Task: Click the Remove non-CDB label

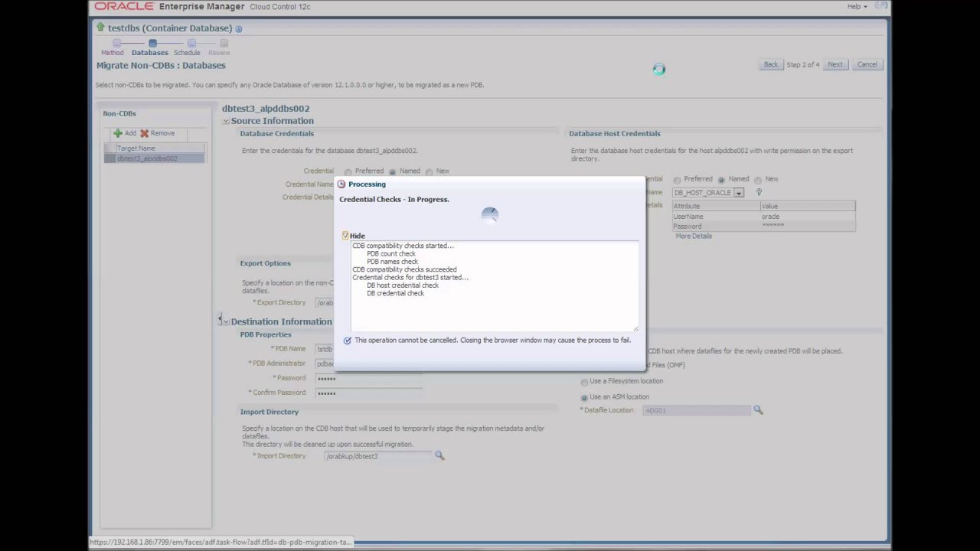Action: pyautogui.click(x=162, y=133)
